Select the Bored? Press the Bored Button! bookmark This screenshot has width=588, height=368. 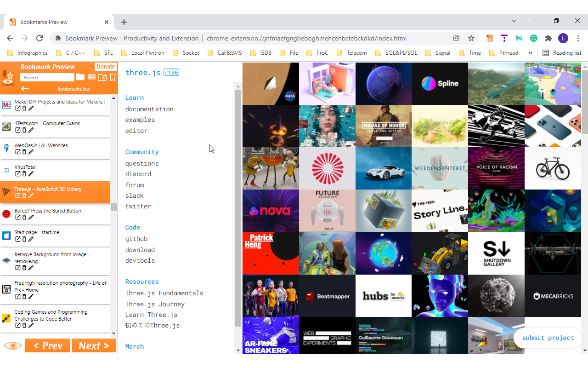pyautogui.click(x=55, y=214)
